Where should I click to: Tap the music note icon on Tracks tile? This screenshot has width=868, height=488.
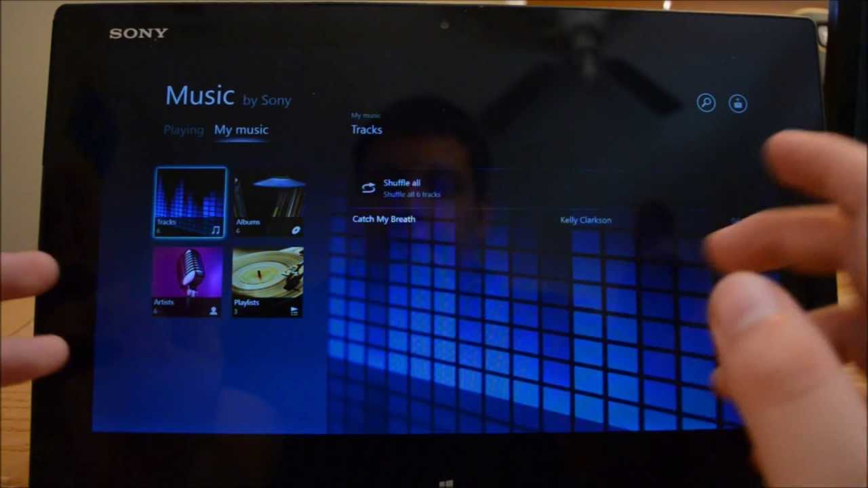[x=216, y=230]
